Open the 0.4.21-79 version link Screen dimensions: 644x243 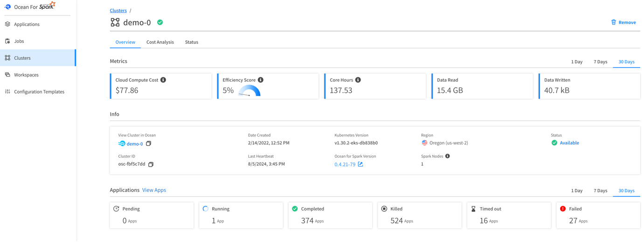[x=345, y=164]
